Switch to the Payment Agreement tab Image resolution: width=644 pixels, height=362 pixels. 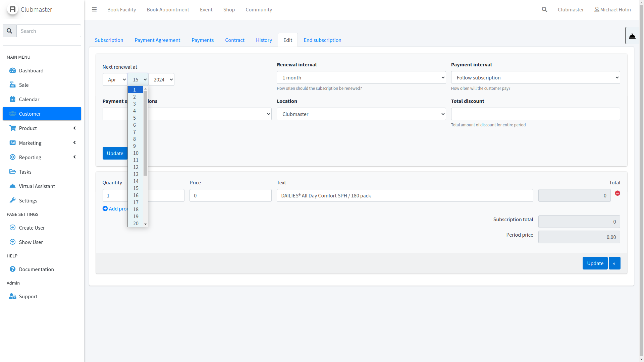click(x=157, y=40)
